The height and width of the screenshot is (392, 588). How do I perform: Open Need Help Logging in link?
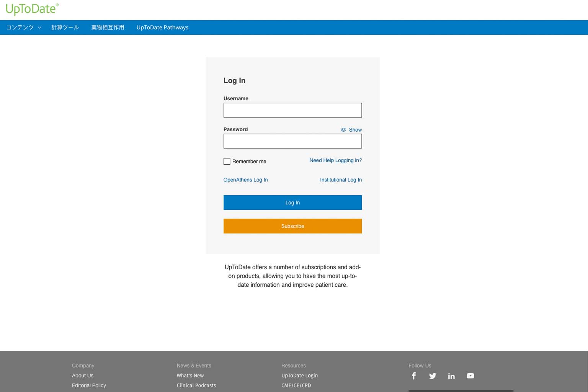pyautogui.click(x=335, y=160)
